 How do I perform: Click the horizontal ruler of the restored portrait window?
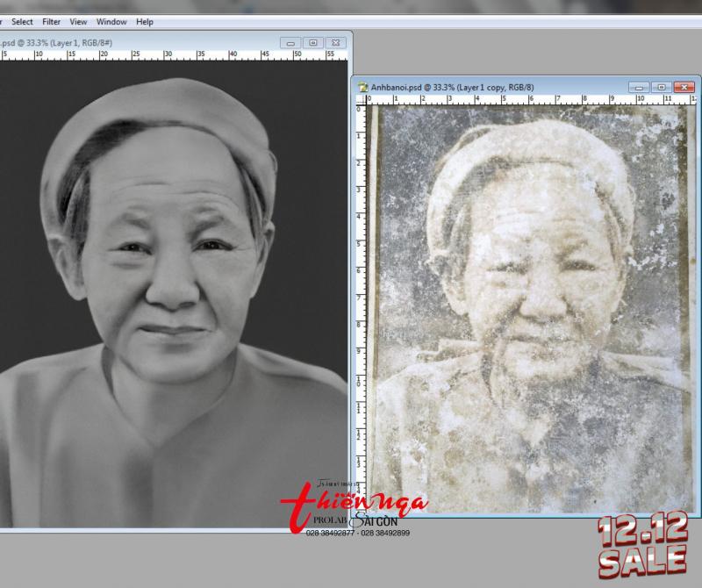(175, 54)
